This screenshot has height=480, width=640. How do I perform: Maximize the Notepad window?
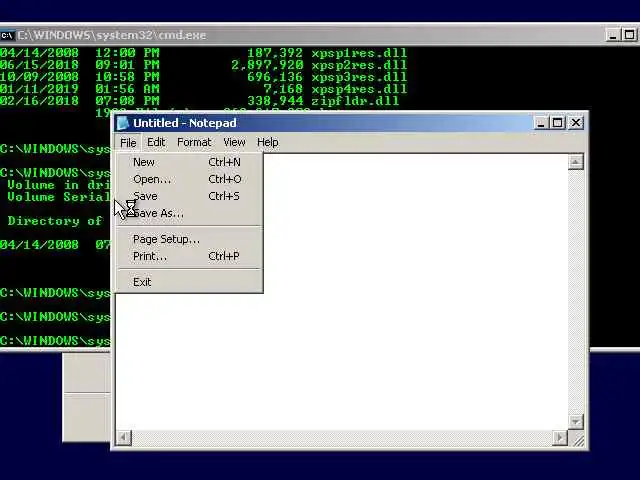click(x=558, y=123)
